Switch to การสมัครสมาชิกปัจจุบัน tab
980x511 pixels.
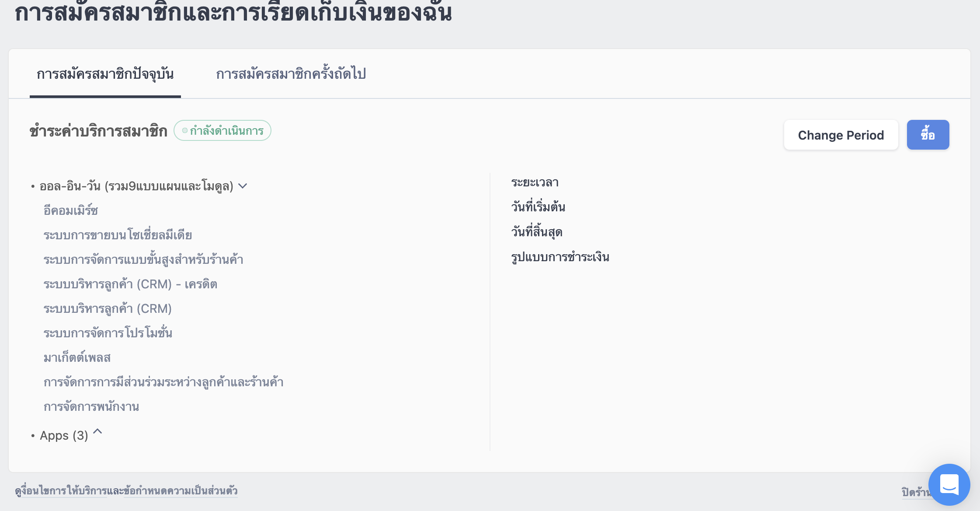(x=105, y=74)
